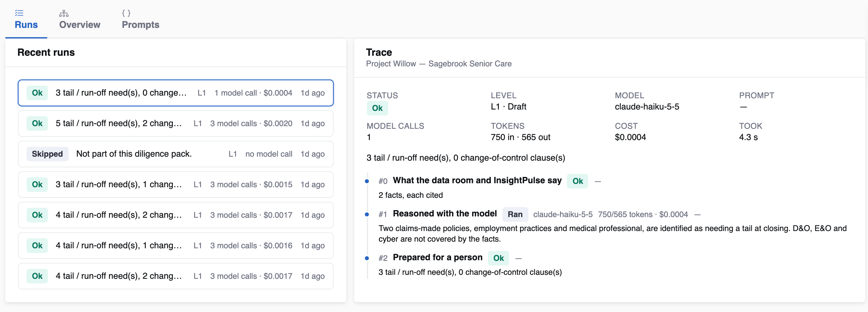Click the Ok badge on step #0

pos(577,182)
